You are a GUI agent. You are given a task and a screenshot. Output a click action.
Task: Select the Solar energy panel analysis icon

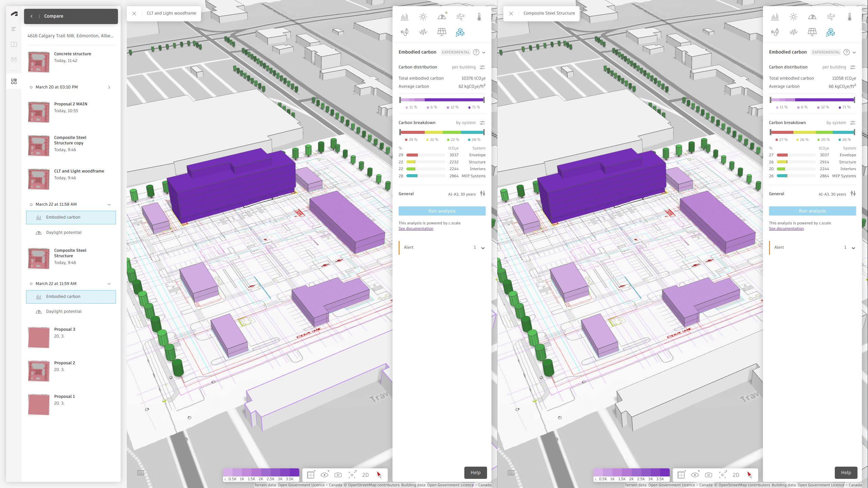[x=441, y=32]
